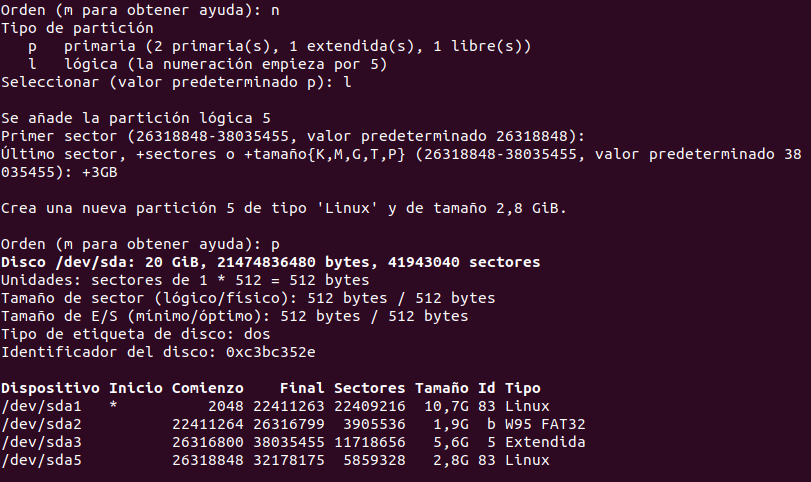Image resolution: width=811 pixels, height=482 pixels.
Task: Click the 'Primer sector' prompt line
Action: [293, 136]
